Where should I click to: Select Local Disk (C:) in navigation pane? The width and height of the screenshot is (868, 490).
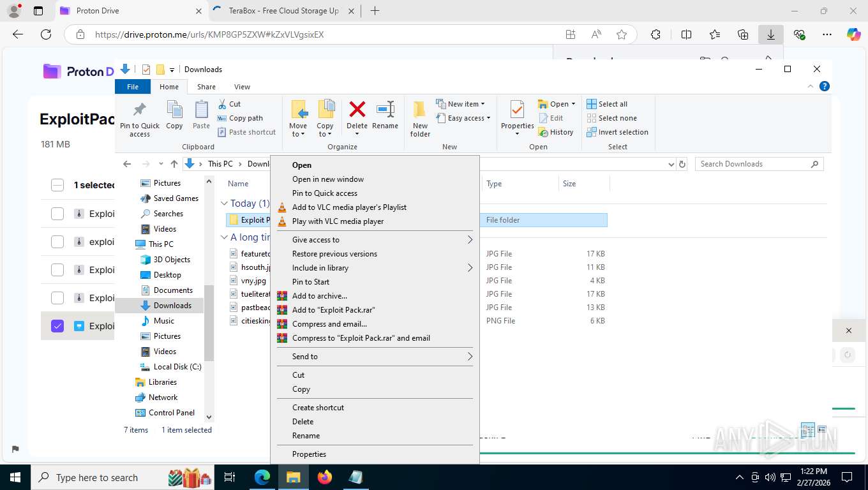(170, 367)
